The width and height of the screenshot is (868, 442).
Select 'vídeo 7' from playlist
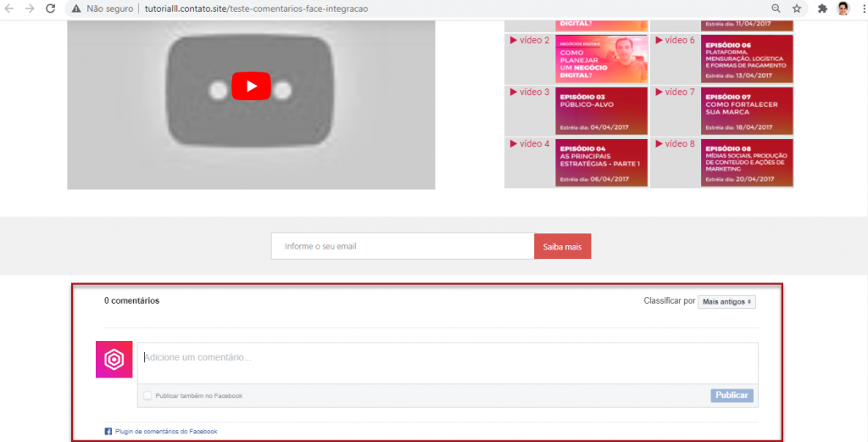click(676, 92)
